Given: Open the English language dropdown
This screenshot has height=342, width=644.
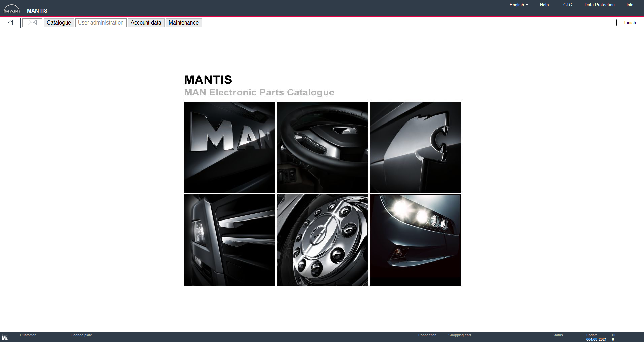Looking at the screenshot, I should tap(518, 5).
